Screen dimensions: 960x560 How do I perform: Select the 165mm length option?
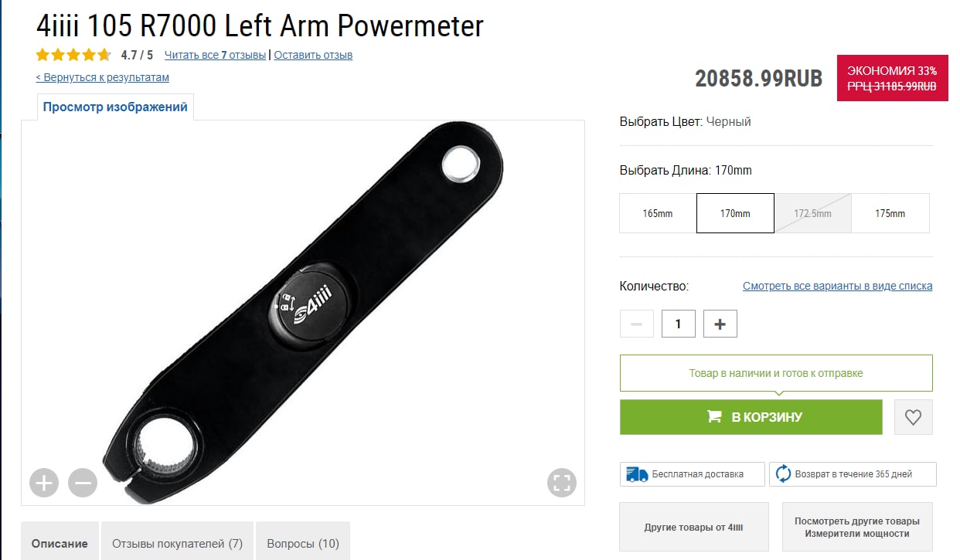(658, 213)
